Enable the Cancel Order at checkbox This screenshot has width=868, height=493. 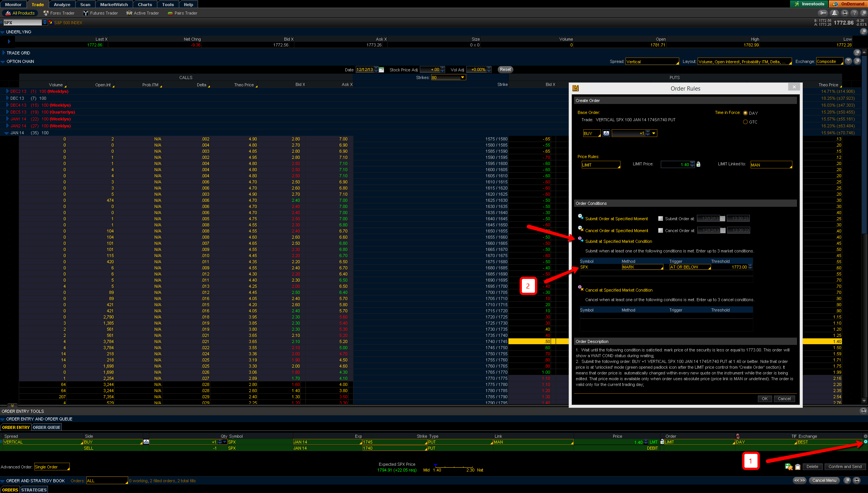pos(660,231)
